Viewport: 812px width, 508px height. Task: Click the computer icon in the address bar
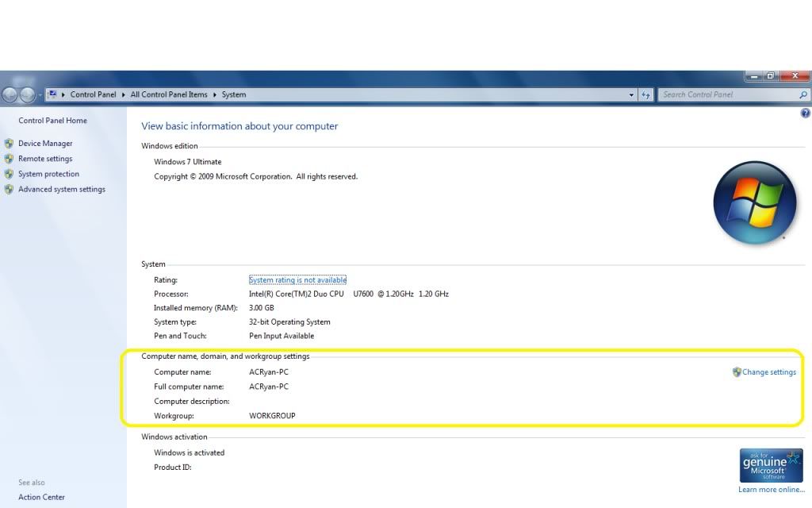[x=52, y=94]
